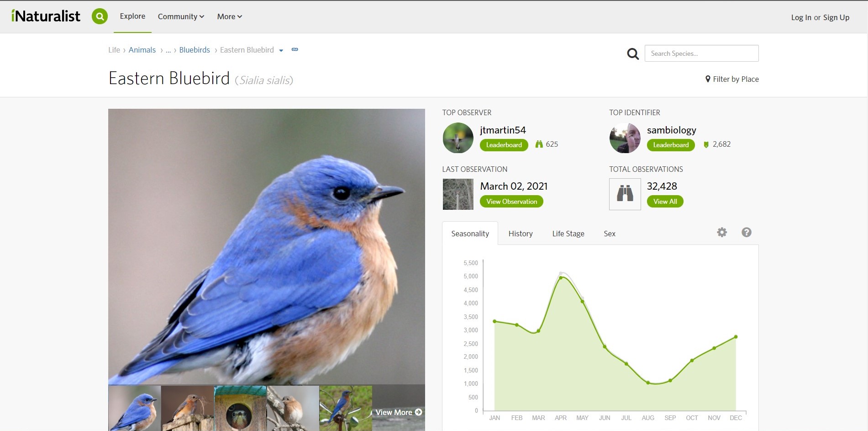Select fourth thumbnail of bluebird on branch
The height and width of the screenshot is (431, 868).
293,408
